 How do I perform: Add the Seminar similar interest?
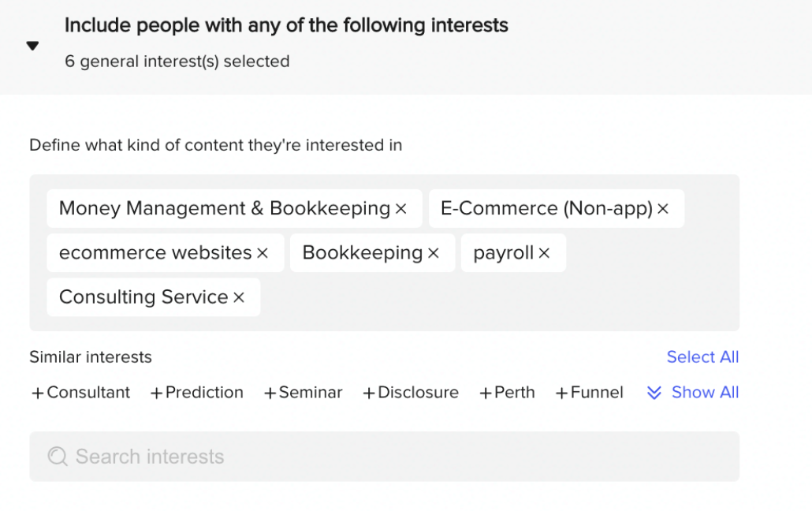point(303,393)
